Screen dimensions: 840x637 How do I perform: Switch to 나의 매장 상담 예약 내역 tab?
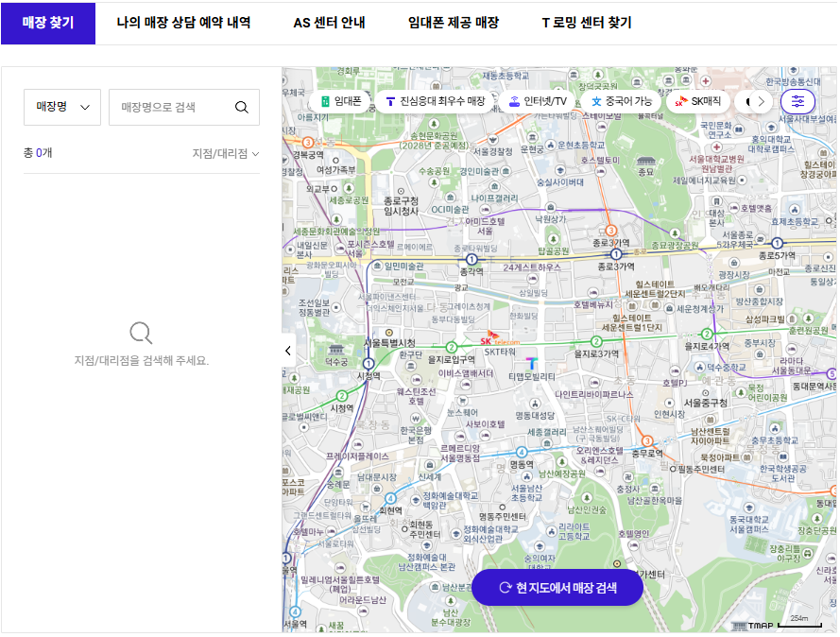pyautogui.click(x=183, y=23)
